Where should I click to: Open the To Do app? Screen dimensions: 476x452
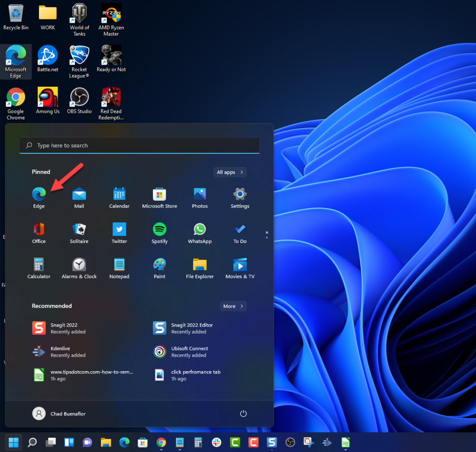coord(240,233)
